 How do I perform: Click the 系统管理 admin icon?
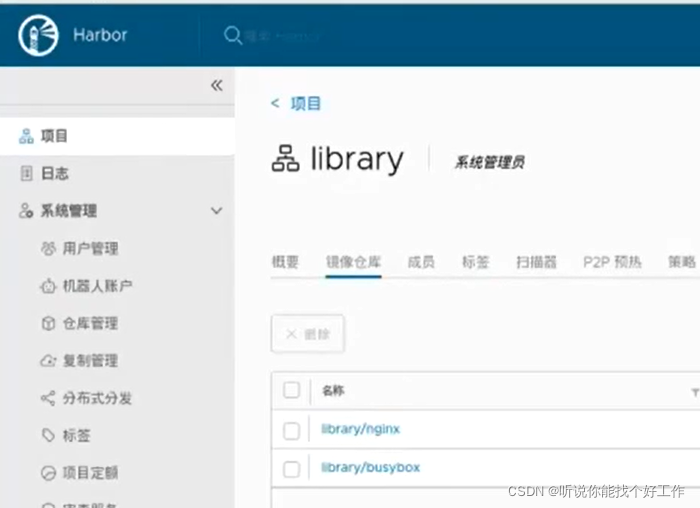26,211
